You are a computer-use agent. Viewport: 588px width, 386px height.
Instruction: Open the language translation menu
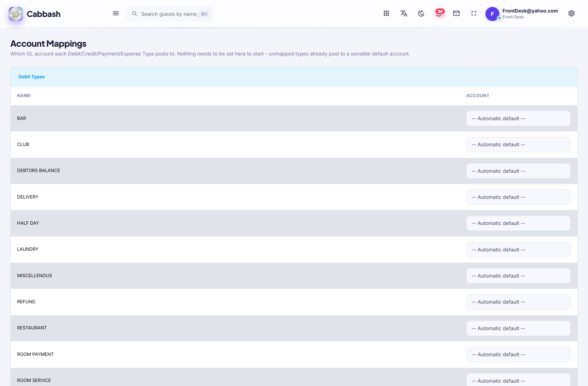tap(404, 14)
